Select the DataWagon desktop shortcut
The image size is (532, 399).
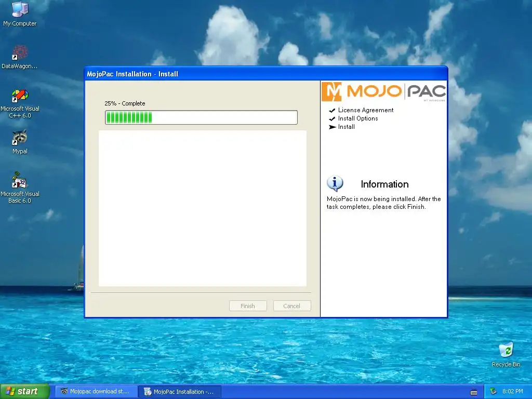click(20, 57)
